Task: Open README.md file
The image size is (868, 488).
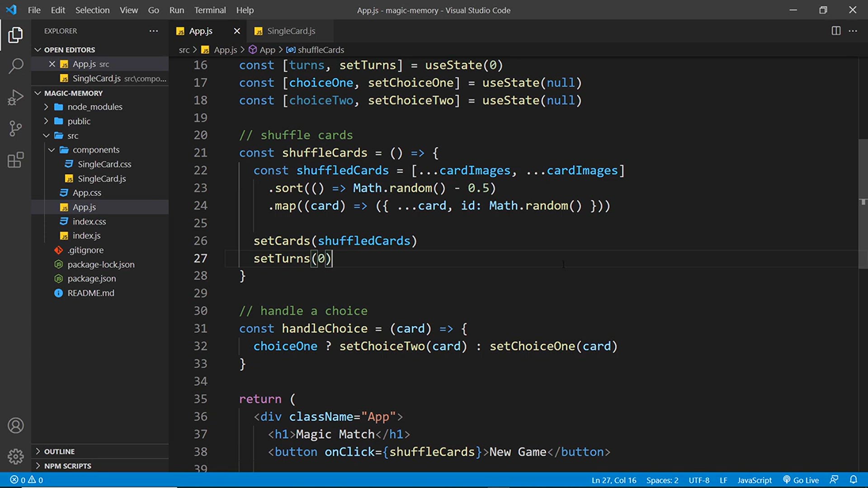Action: pos(100,293)
